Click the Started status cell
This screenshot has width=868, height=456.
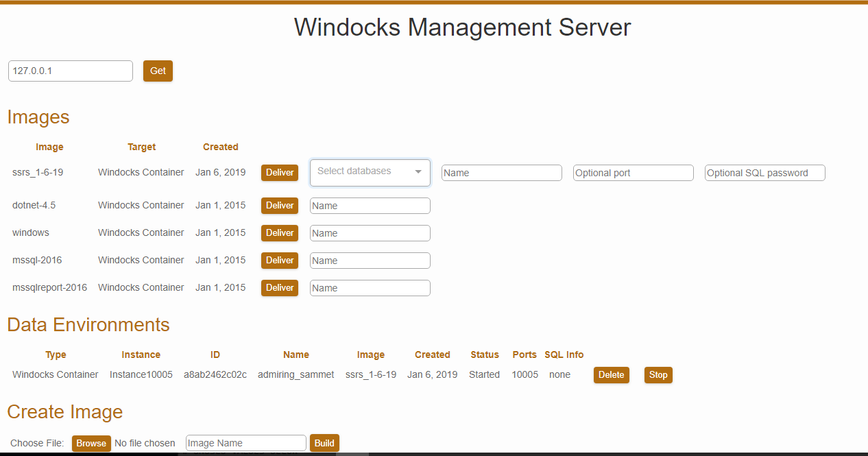pos(485,374)
